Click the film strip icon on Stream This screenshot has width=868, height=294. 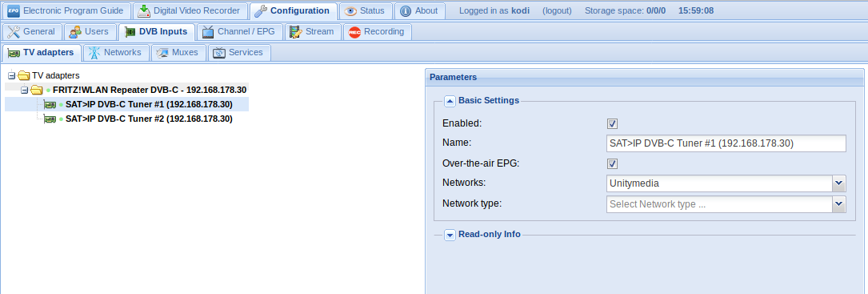click(296, 32)
